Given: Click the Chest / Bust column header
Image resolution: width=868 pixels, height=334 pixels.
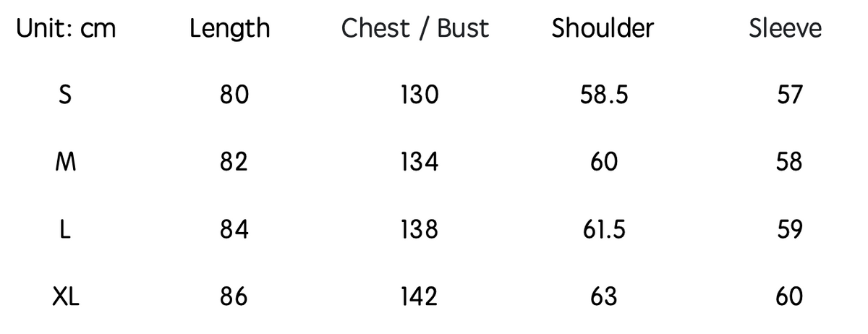Looking at the screenshot, I should (x=415, y=29).
